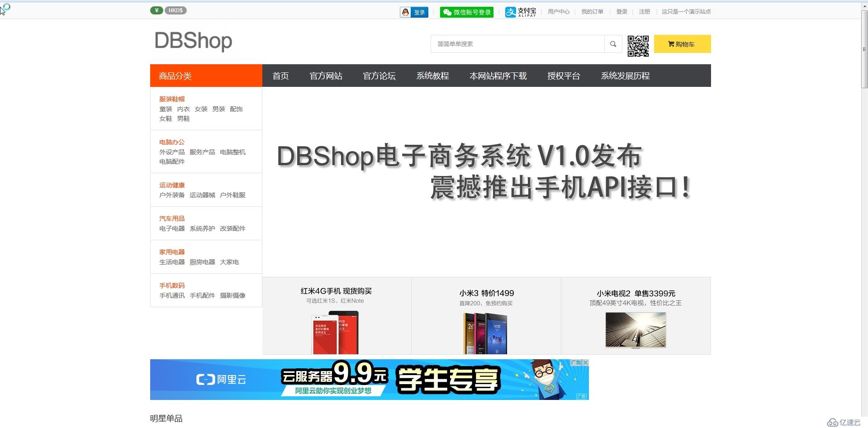The width and height of the screenshot is (868, 428).
Task: Open 汽车用品 category
Action: tap(172, 219)
